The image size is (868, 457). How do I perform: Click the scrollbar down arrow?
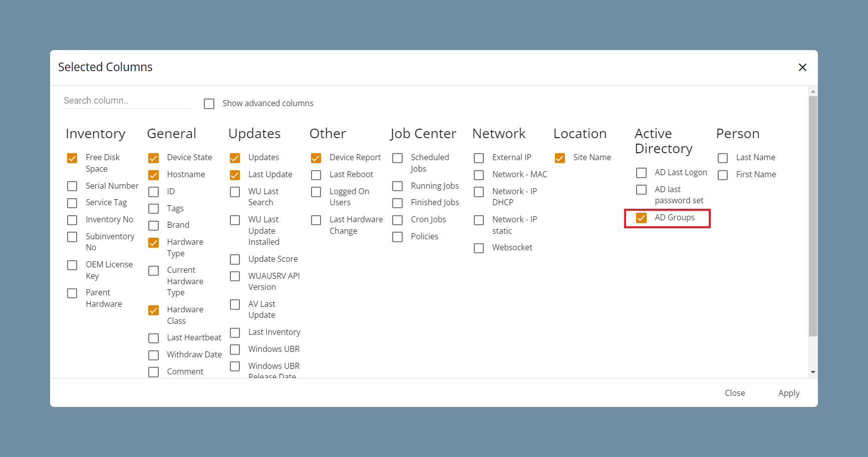pyautogui.click(x=813, y=372)
